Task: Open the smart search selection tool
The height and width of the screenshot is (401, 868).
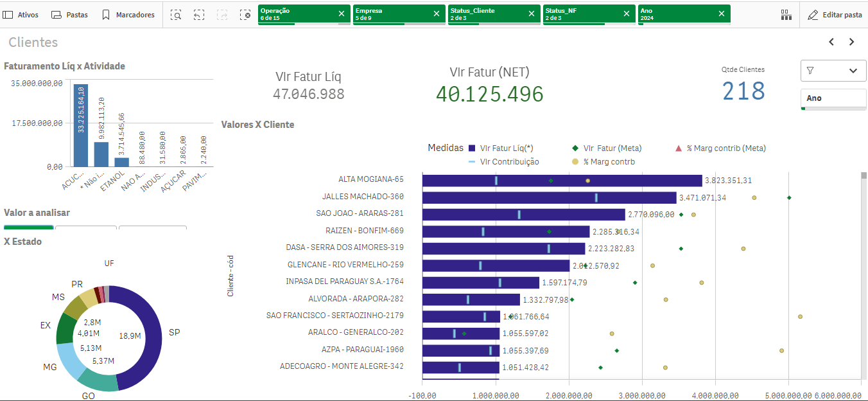Action: coord(176,14)
